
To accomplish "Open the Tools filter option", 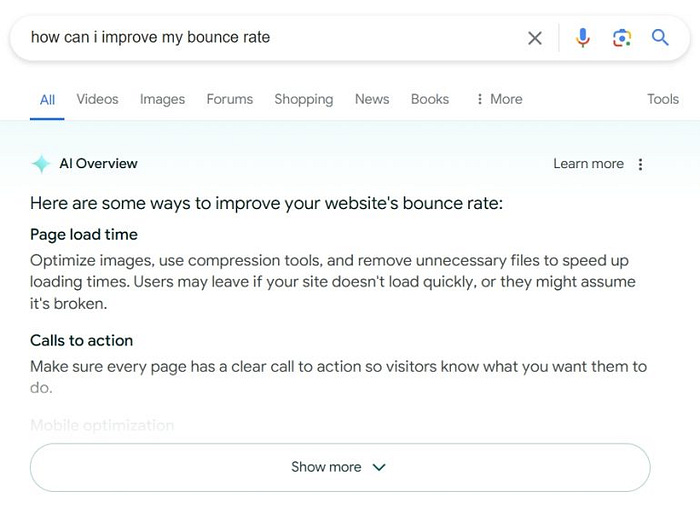I will click(x=663, y=99).
